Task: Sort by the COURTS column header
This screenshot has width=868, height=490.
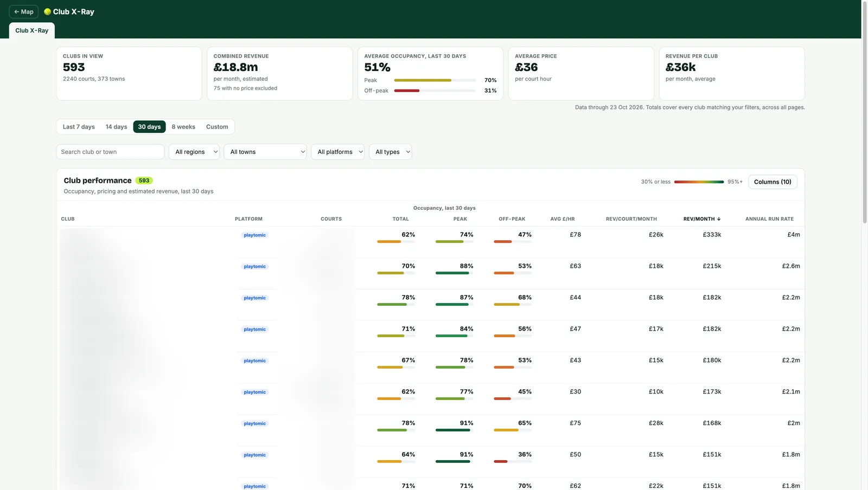Action: [x=331, y=219]
